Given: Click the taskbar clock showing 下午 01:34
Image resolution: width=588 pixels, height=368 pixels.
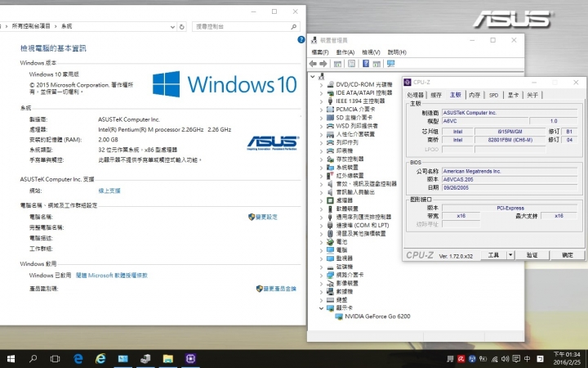Looking at the screenshot, I should 567,359.
